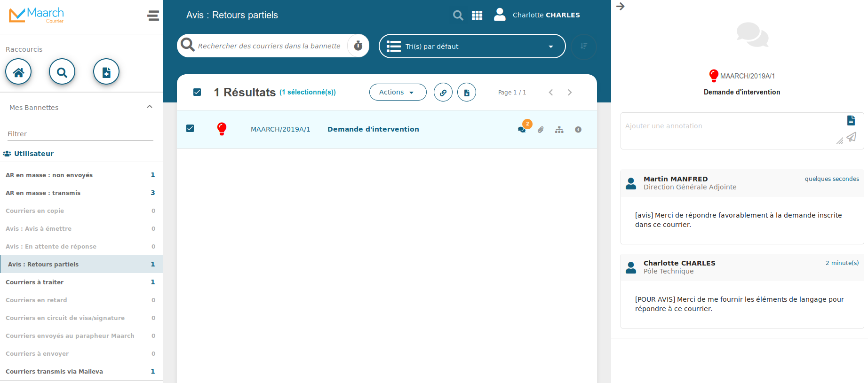Open Avis : Avis à émettre basket
Viewport: 868px width, 383px height.
point(81,228)
